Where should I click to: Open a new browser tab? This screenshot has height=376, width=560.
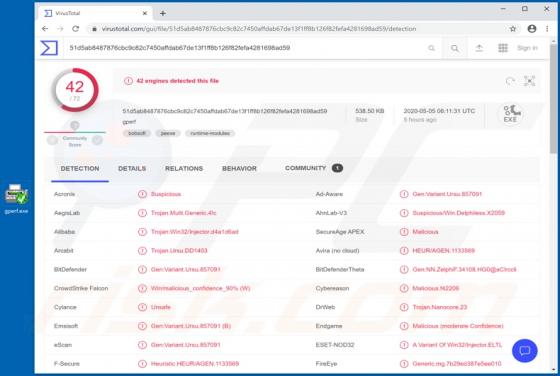coord(163,13)
